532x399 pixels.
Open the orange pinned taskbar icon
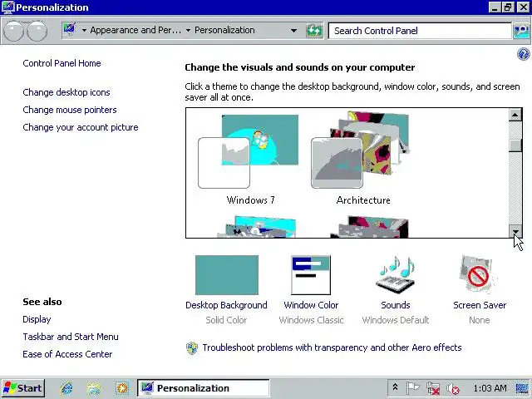pos(121,388)
